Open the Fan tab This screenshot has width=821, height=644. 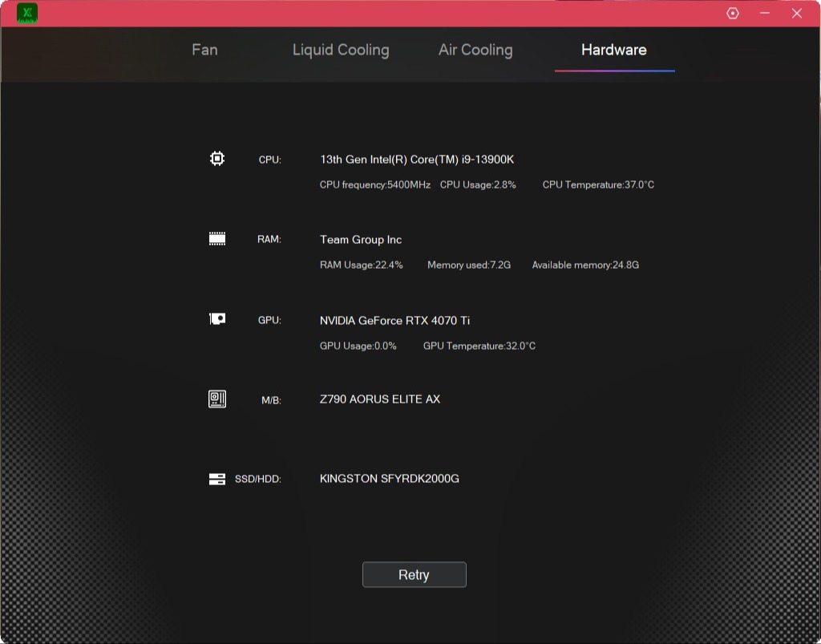204,50
